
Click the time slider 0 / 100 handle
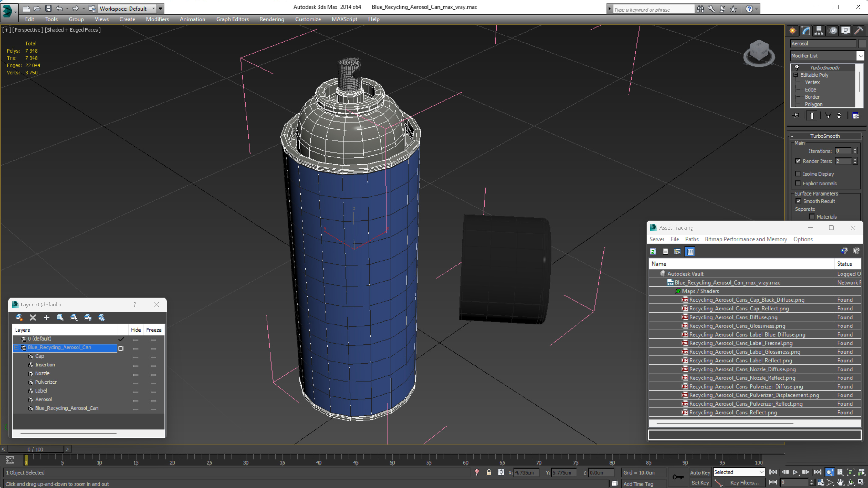pyautogui.click(x=35, y=449)
